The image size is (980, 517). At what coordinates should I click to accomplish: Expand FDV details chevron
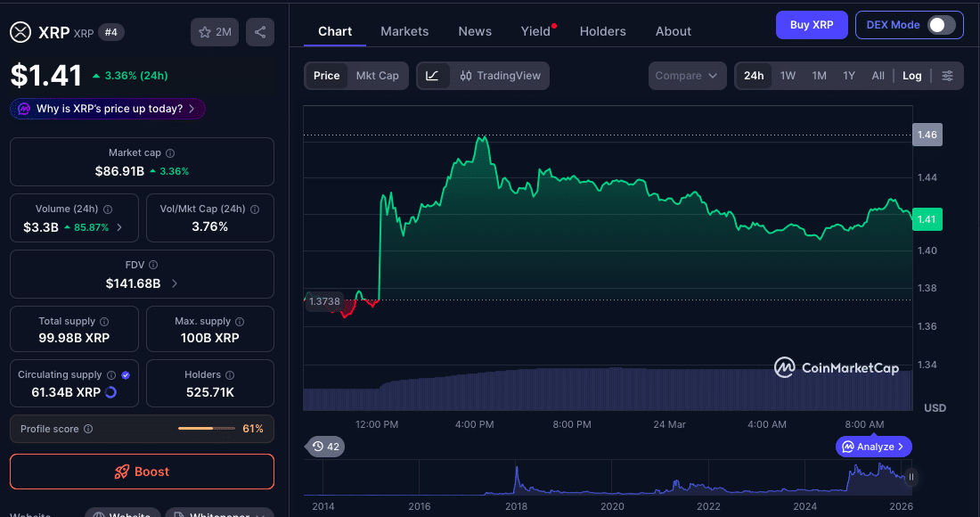pos(175,283)
